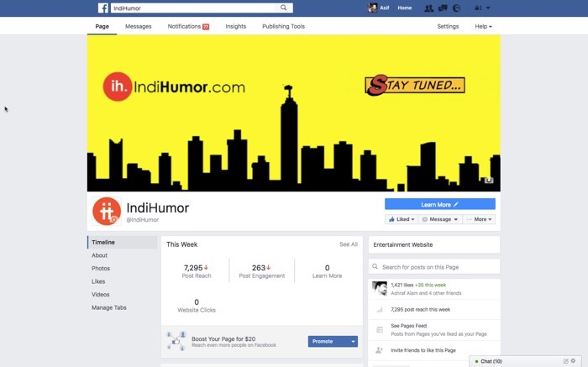Click Entertainment Website category text
Image resolution: width=588 pixels, height=367 pixels.
(x=402, y=244)
